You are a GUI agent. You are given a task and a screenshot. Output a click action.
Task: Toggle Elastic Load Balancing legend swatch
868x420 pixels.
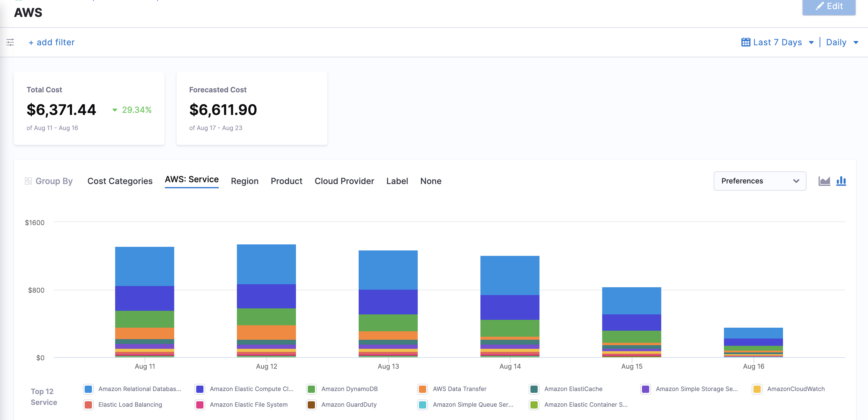tap(88, 405)
